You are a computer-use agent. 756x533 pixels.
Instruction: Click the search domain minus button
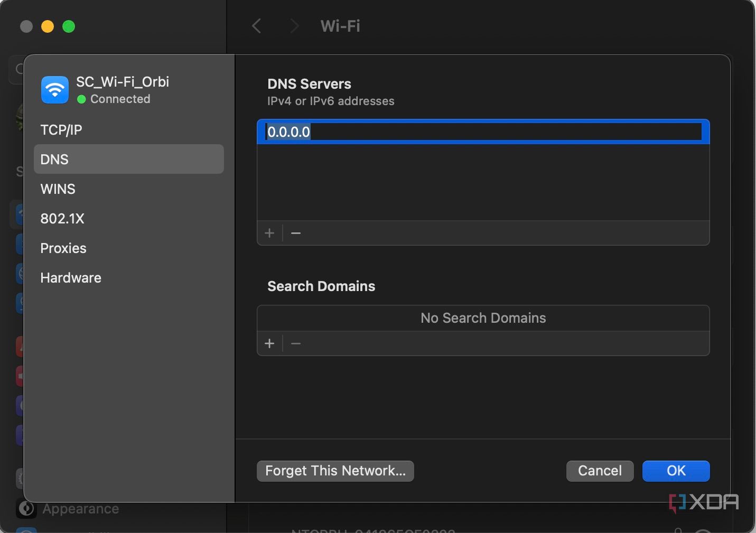click(296, 343)
